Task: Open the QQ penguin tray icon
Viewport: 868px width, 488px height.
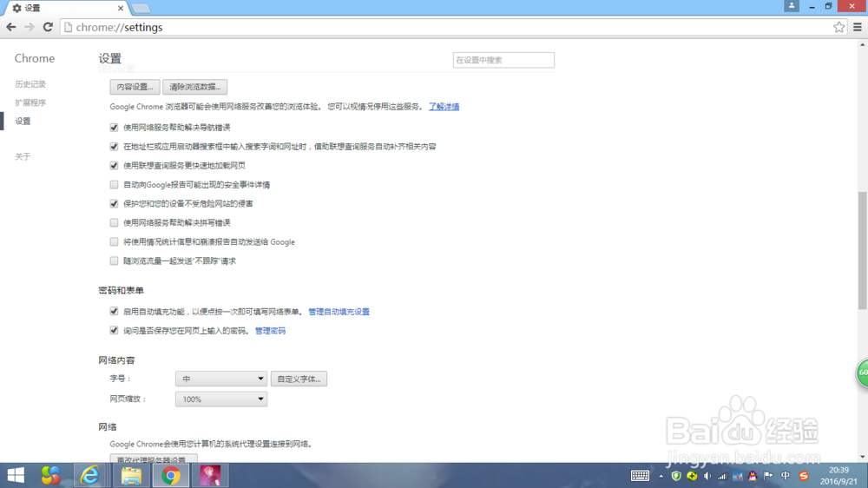Action: pyautogui.click(x=753, y=476)
